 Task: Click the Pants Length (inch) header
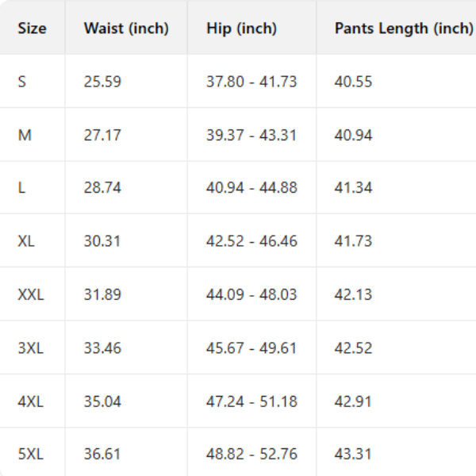[403, 29]
